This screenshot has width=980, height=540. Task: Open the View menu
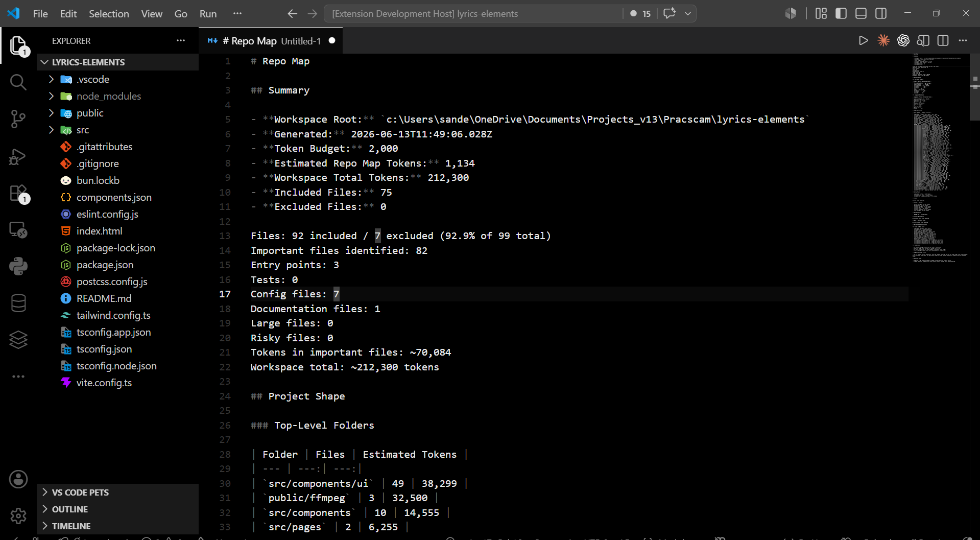pyautogui.click(x=152, y=14)
